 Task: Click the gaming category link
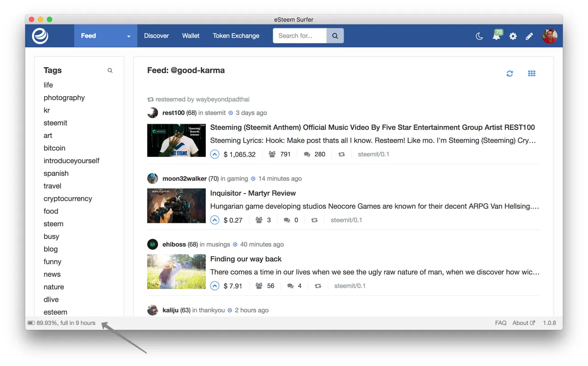(x=237, y=178)
